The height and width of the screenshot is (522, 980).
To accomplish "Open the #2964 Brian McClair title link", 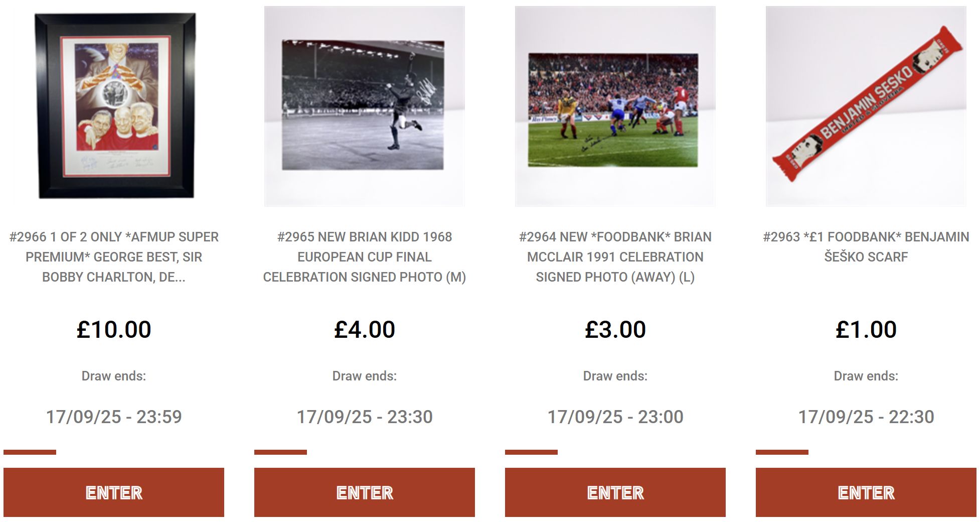I will click(x=615, y=257).
